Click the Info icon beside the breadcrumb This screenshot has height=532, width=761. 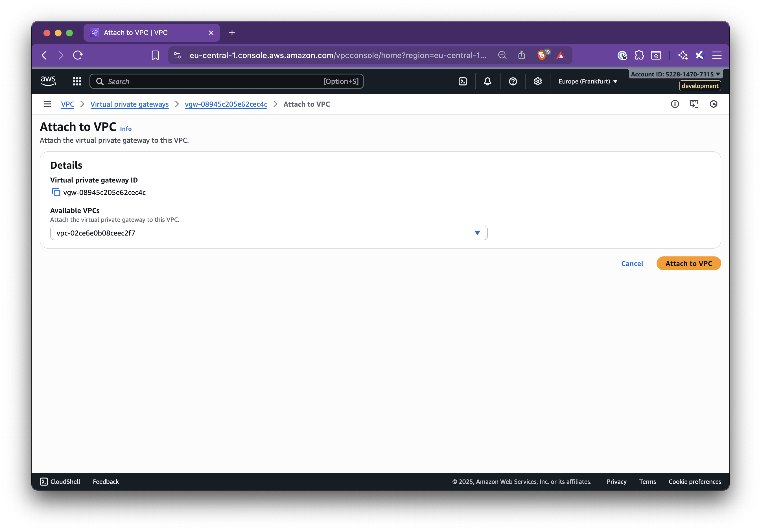(675, 104)
